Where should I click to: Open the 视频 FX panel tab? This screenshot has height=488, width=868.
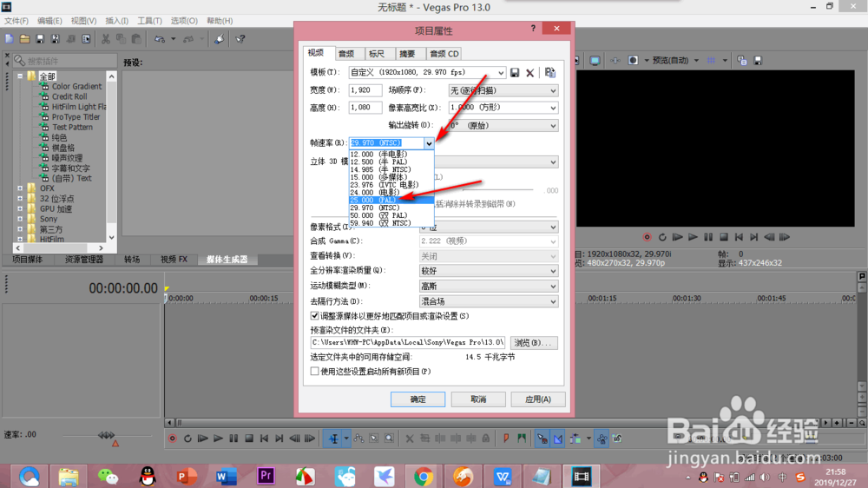174,260
